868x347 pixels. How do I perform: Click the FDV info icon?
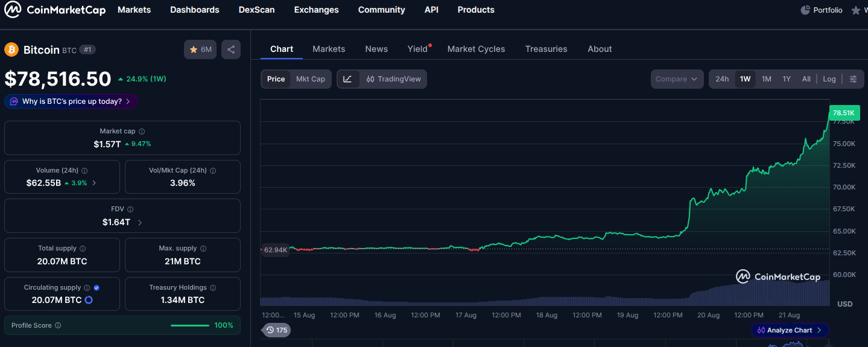130,209
